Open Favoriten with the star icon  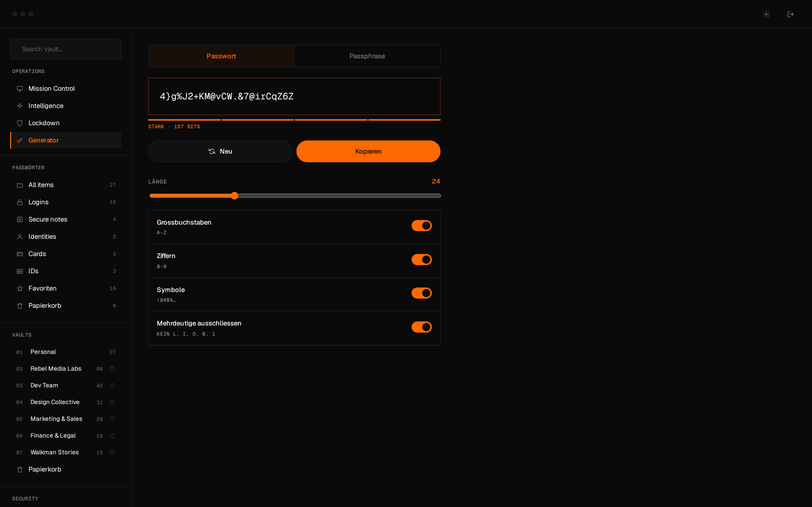pyautogui.click(x=20, y=288)
